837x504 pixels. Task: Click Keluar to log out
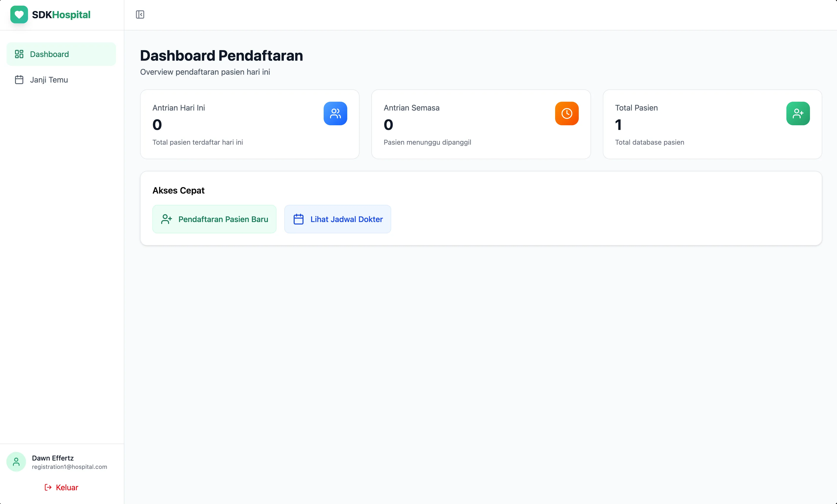click(67, 487)
